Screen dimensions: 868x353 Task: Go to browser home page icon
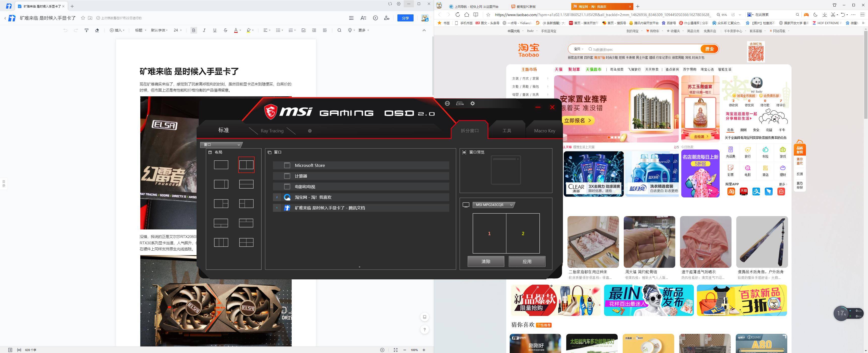pos(467,14)
